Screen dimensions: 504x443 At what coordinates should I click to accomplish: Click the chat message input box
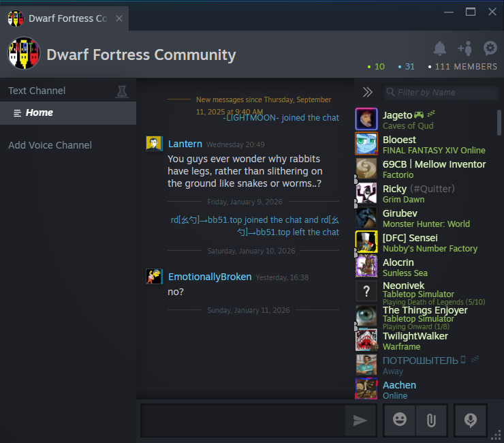(x=242, y=421)
